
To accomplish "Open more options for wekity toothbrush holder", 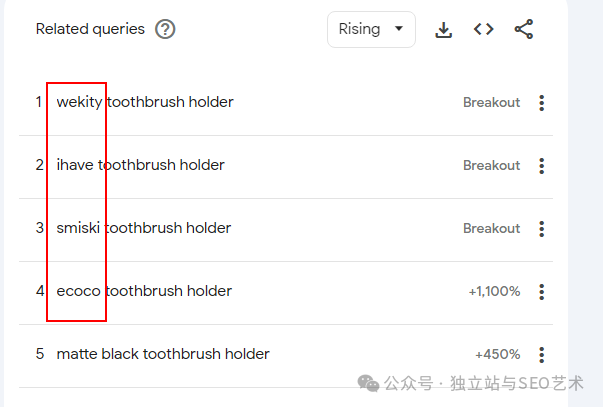I will (542, 103).
